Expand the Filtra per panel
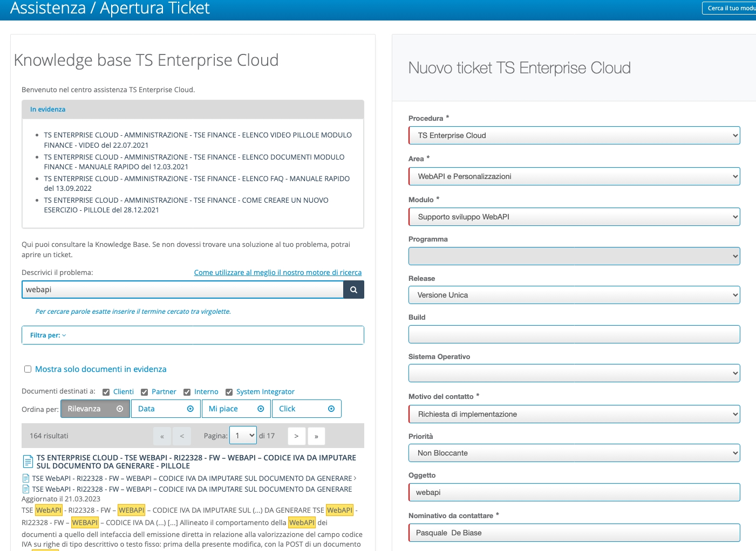The image size is (756, 551). (48, 335)
